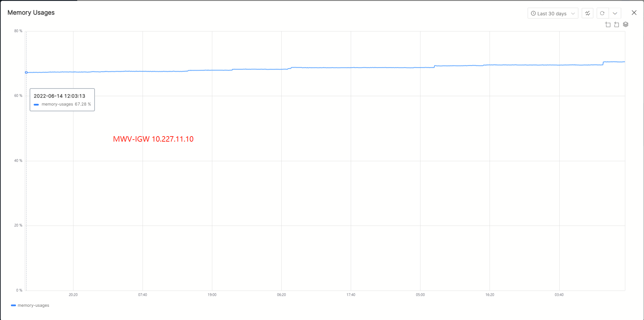The height and width of the screenshot is (320, 644).
Task: Click the 19:00 x-axis time label
Action: coord(212,295)
